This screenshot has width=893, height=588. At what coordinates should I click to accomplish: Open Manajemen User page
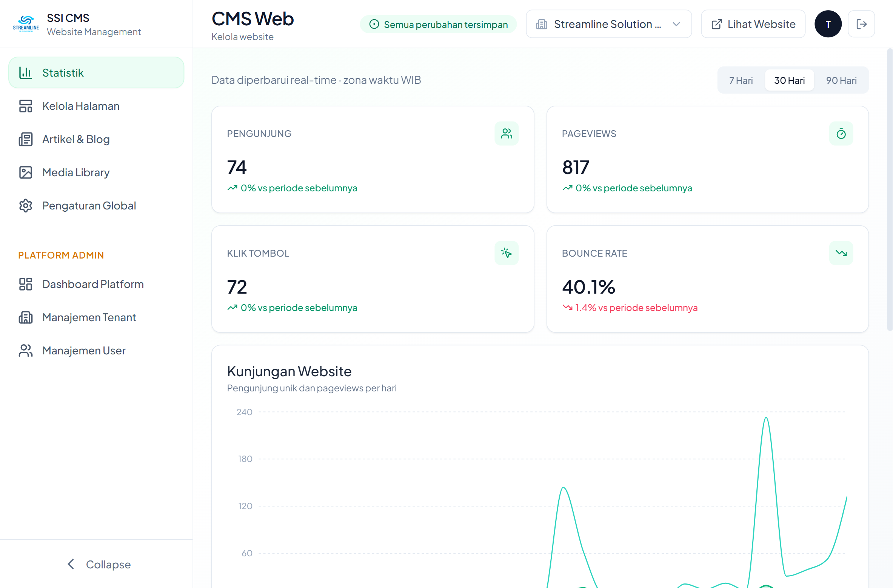pos(96,351)
